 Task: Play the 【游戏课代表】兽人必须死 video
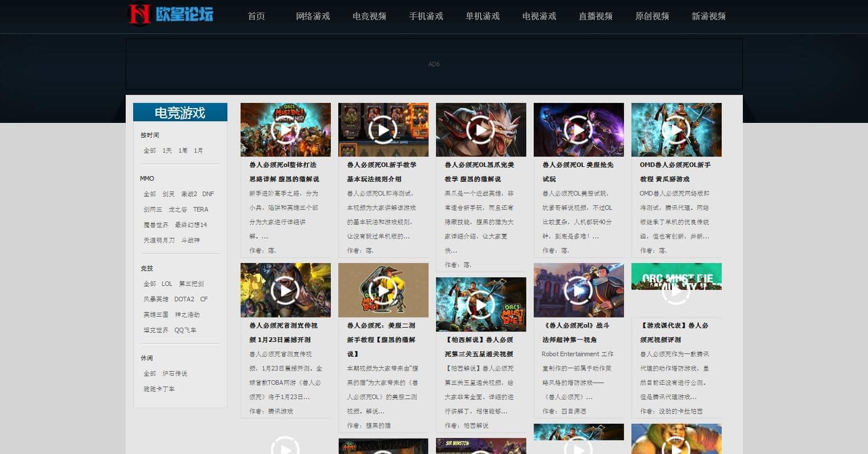[x=676, y=290]
